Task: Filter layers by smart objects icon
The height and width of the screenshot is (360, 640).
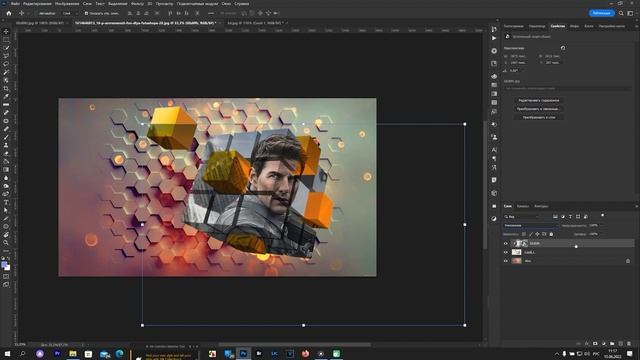Action: click(586, 216)
